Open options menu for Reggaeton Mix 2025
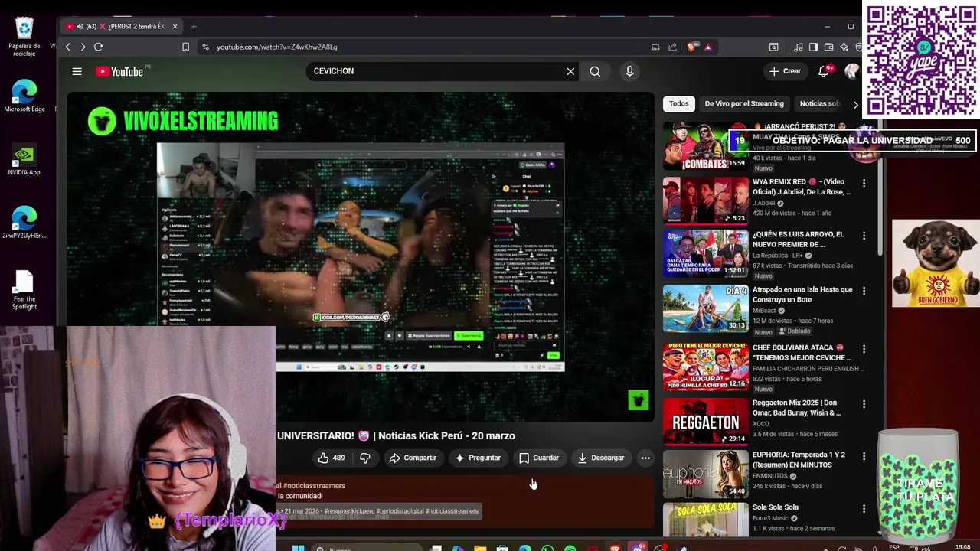 864,403
